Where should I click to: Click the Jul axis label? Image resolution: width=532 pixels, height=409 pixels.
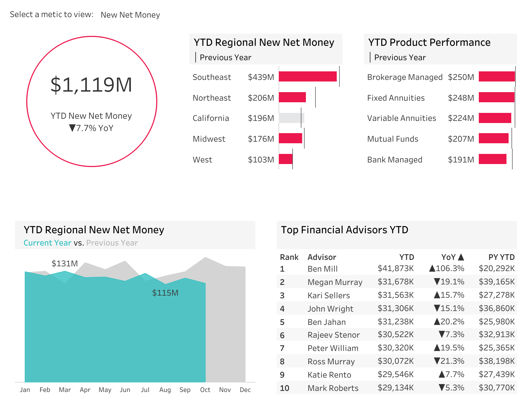[145, 390]
